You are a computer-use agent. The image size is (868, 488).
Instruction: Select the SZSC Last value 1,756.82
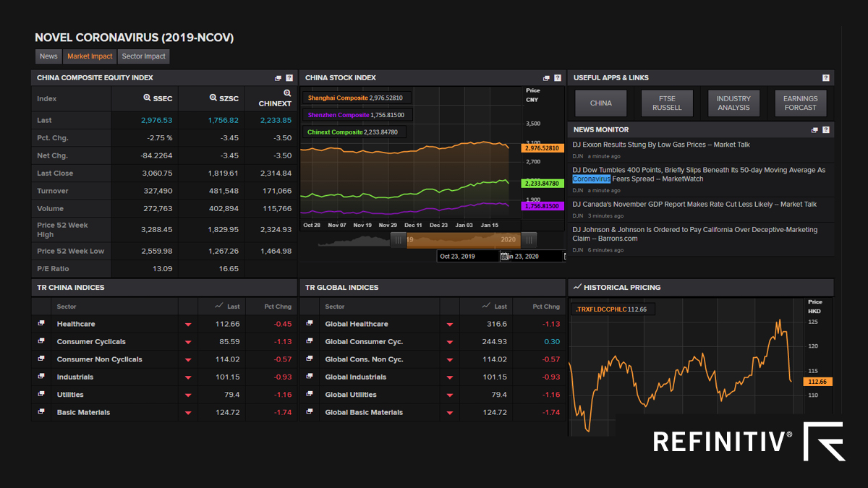pos(223,121)
